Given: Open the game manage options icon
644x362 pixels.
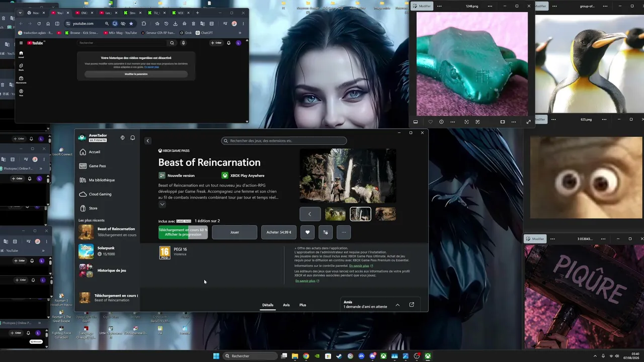Looking at the screenshot, I should [326, 232].
